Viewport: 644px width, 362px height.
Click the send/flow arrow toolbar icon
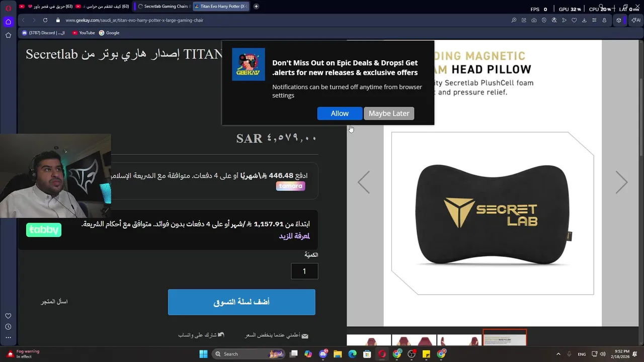[x=564, y=20]
